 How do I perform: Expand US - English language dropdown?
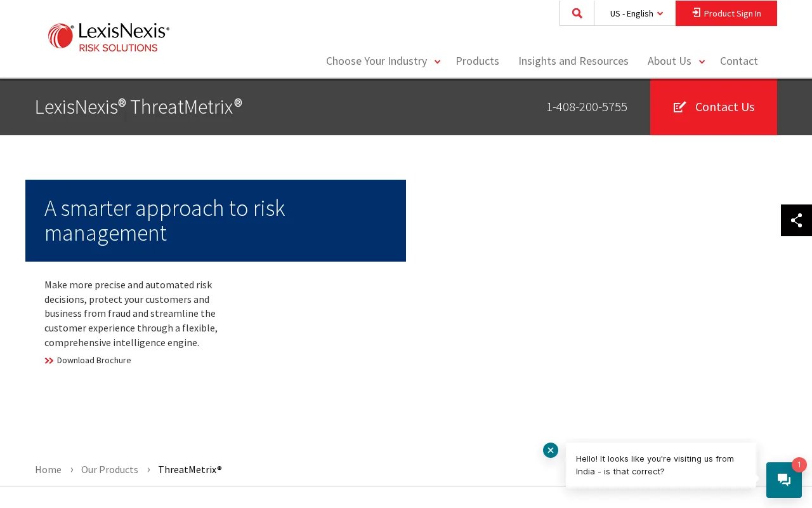[635, 13]
